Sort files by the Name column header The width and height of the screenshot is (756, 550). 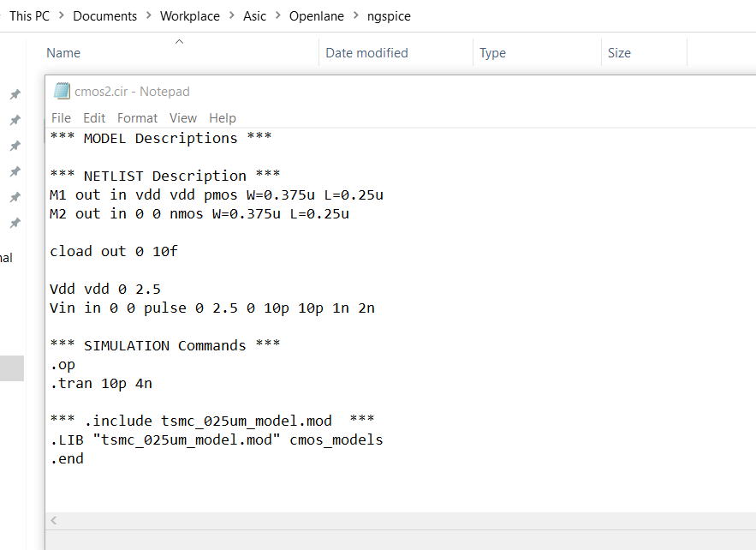click(63, 52)
